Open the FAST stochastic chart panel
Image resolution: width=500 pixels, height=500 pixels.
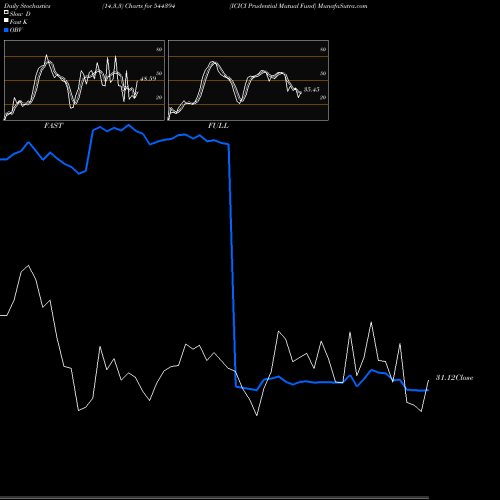84,80
